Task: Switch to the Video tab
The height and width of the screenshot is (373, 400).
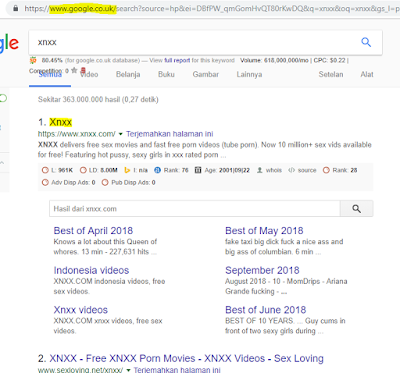Action: click(x=89, y=74)
